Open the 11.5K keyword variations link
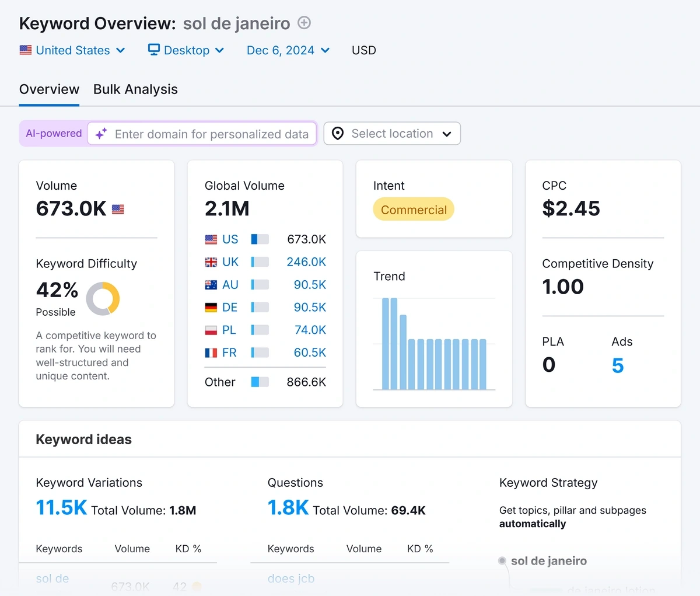The height and width of the screenshot is (596, 700). (61, 507)
